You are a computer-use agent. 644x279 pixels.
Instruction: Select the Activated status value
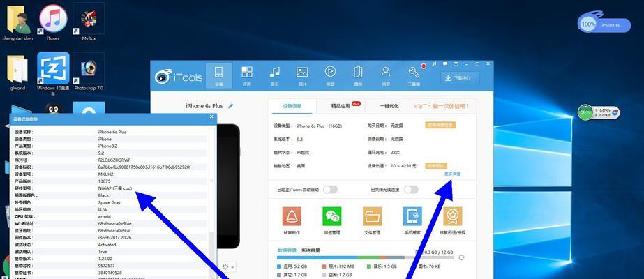[x=107, y=245]
